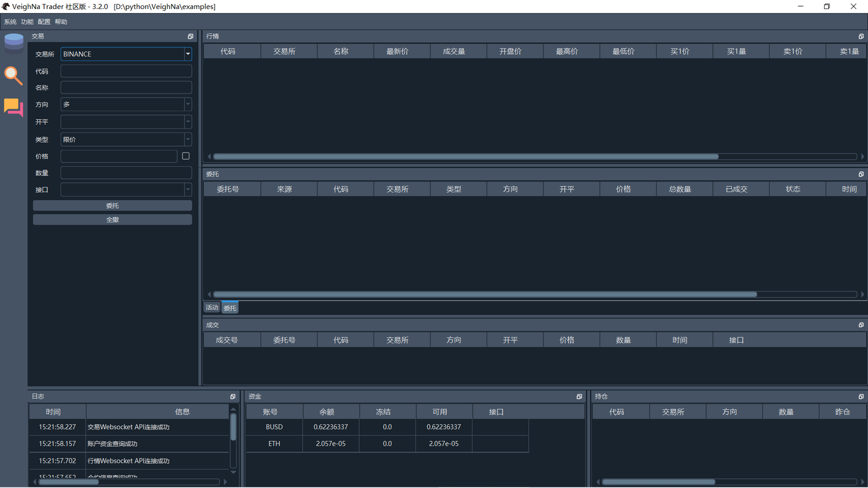Float the 委托 panel using its header icon
Screen dimensions: 868x488
[861, 174]
